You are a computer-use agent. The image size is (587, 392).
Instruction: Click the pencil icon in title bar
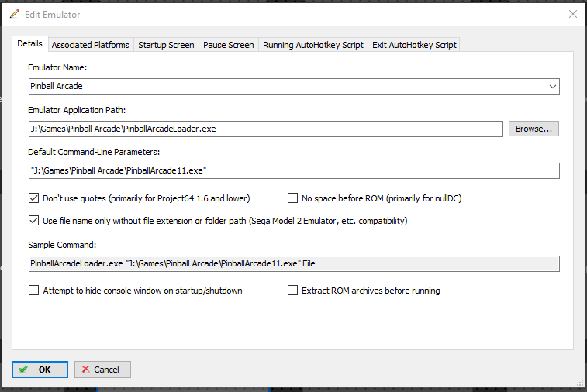(x=14, y=14)
